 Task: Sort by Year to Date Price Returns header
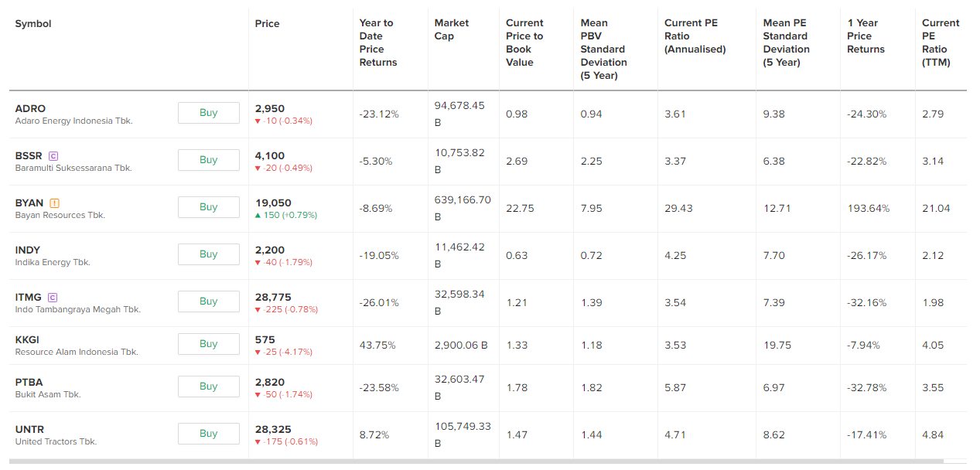[x=378, y=43]
